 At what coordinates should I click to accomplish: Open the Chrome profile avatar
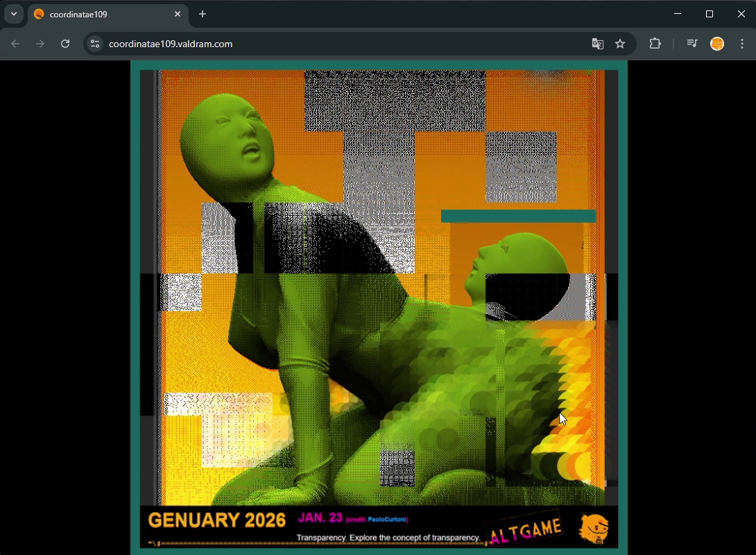[x=717, y=44]
